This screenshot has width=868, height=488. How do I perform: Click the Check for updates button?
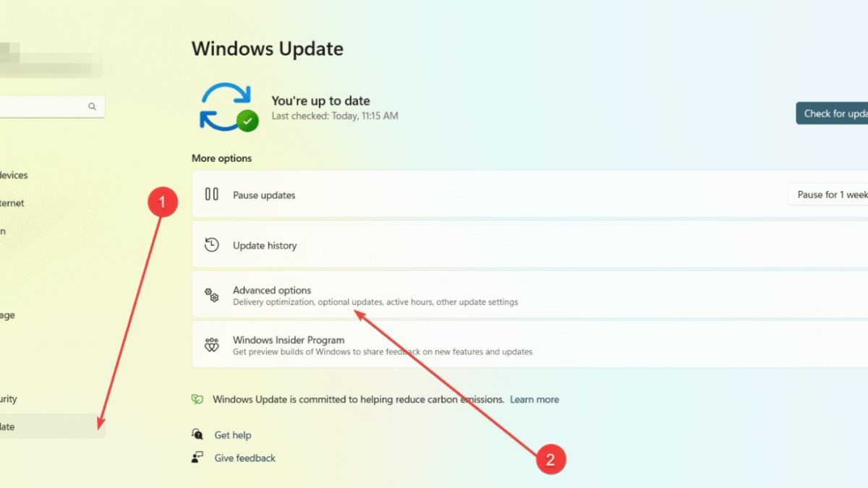pyautogui.click(x=839, y=113)
